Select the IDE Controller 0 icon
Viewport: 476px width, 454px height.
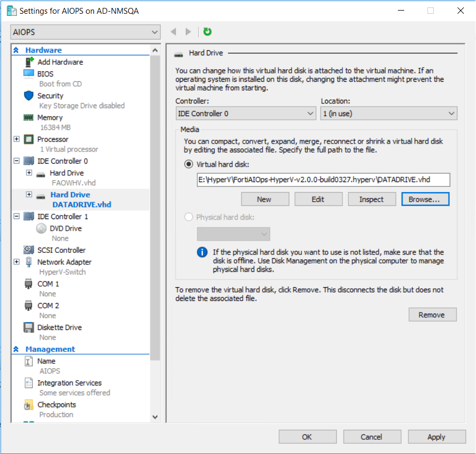pos(29,161)
